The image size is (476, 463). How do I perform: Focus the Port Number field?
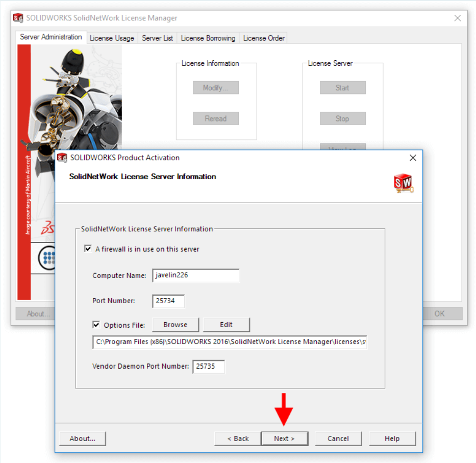168,301
